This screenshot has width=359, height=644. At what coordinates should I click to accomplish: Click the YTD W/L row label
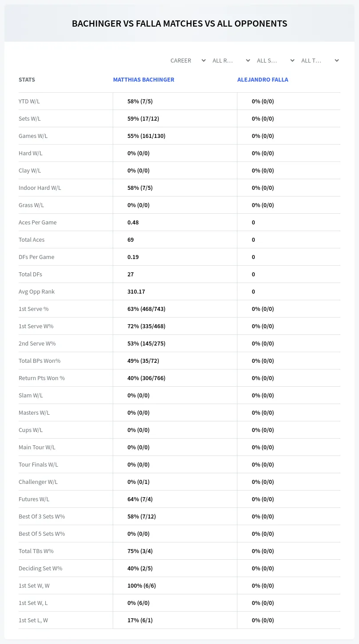click(x=29, y=101)
